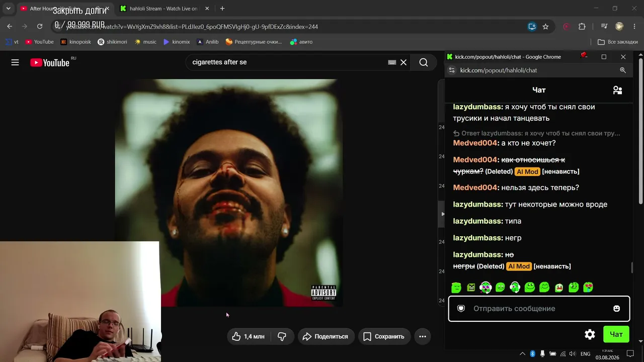Open the Рецептурные очки bookmark
This screenshot has width=644, height=362.
254,42
